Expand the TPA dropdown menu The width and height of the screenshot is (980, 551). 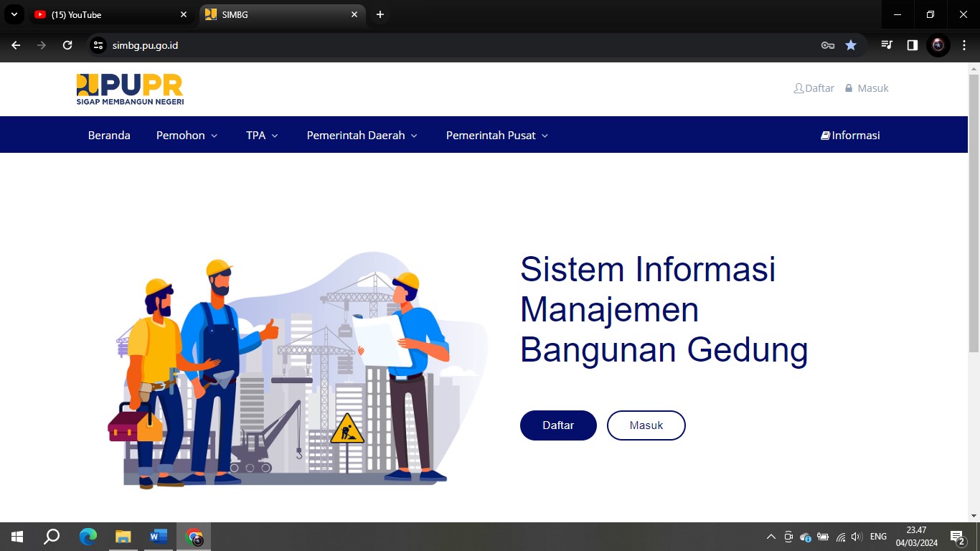(x=262, y=135)
